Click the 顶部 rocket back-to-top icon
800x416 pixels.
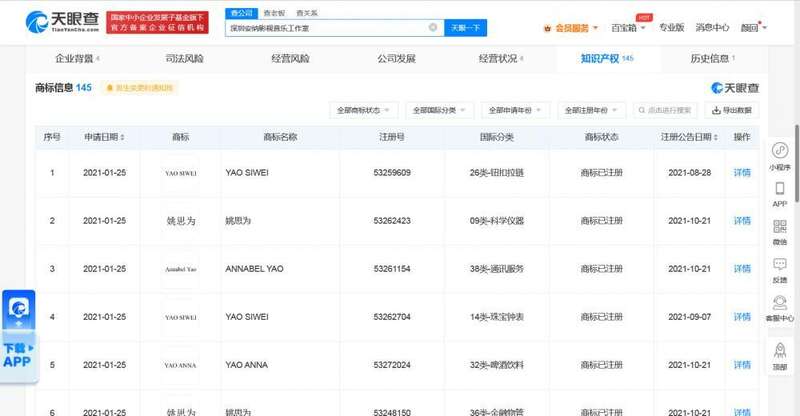tap(779, 351)
